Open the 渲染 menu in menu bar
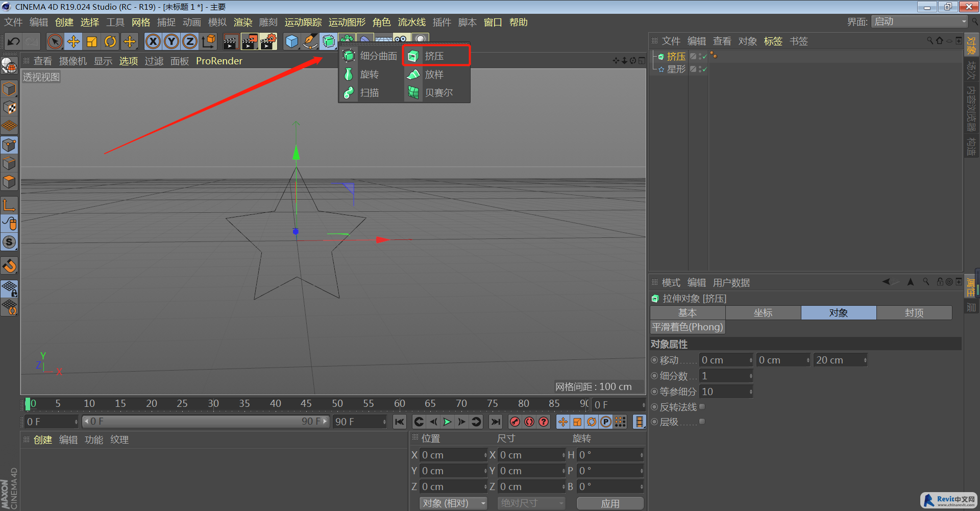 point(243,22)
